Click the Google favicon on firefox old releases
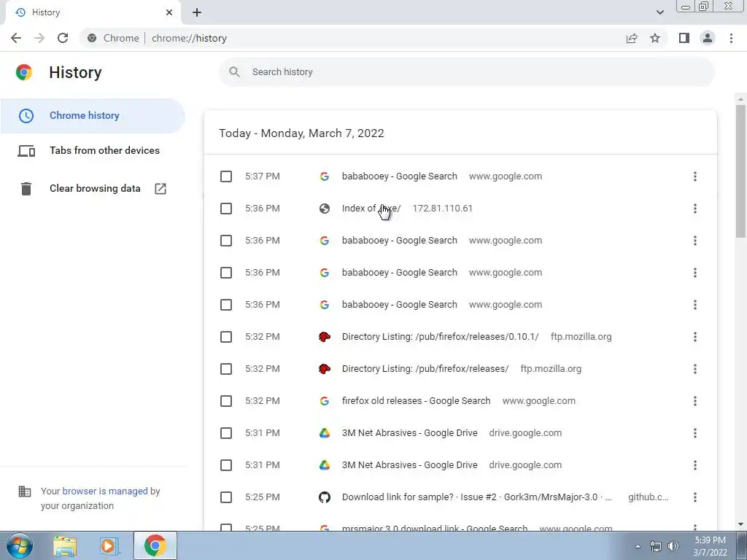The height and width of the screenshot is (560, 747). [x=325, y=401]
